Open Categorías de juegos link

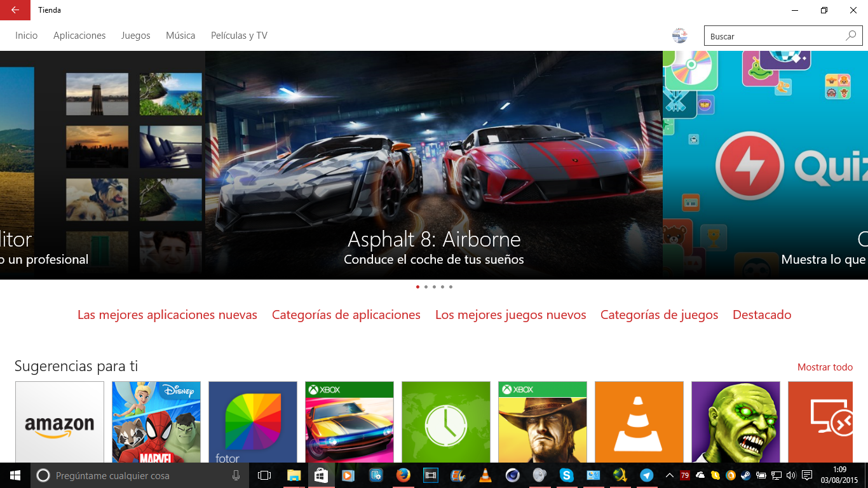[x=660, y=315]
